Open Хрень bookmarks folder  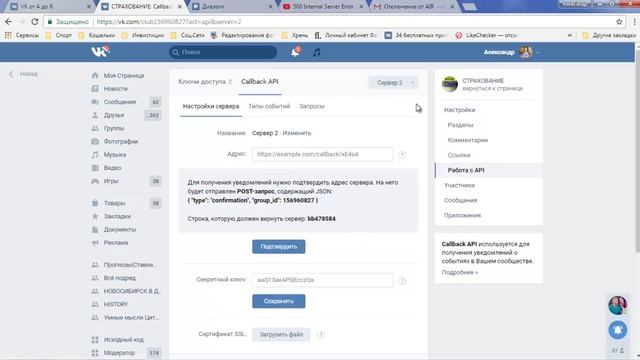(x=296, y=36)
